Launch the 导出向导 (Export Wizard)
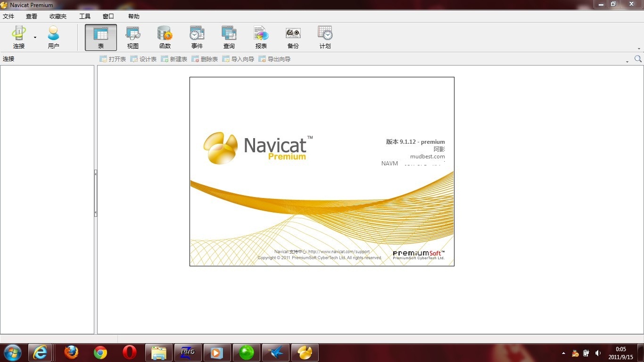This screenshot has width=644, height=362. point(274,59)
